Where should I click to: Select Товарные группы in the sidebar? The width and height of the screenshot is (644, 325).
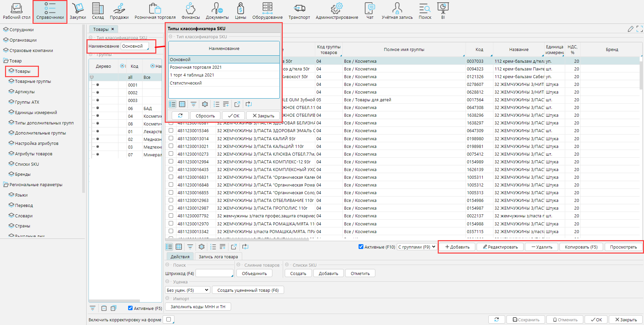[x=33, y=82]
